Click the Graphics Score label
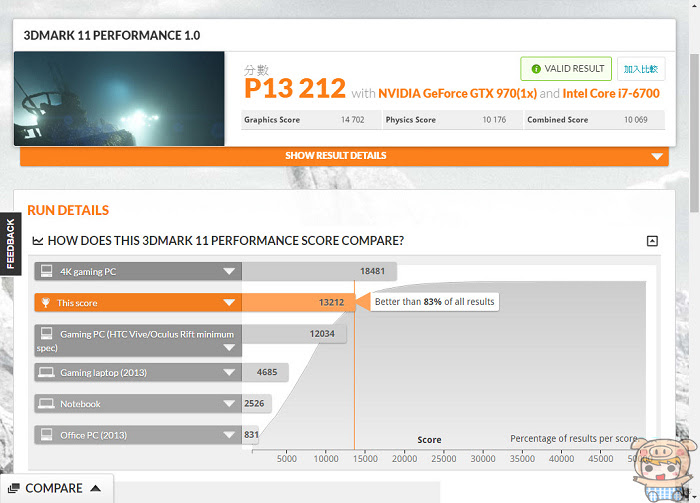The height and width of the screenshot is (503, 700). pyautogui.click(x=272, y=120)
